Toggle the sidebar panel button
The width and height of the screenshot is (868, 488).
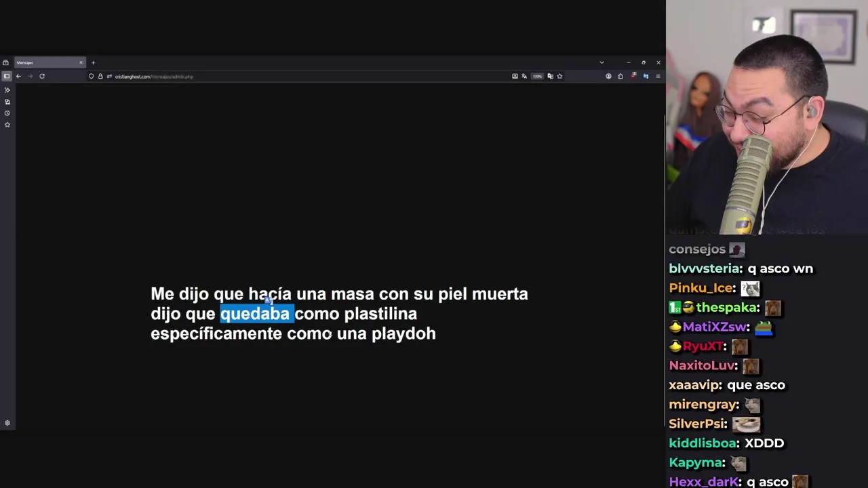click(6, 76)
